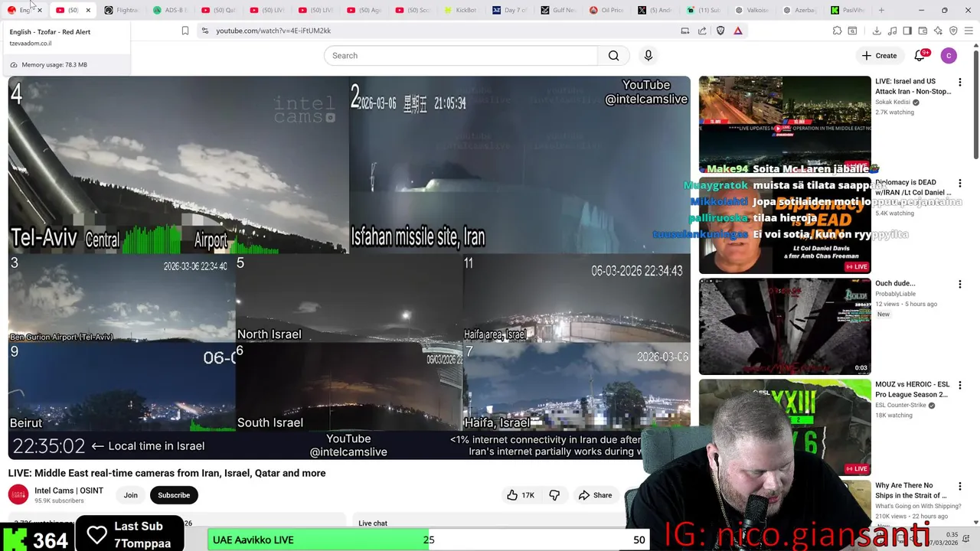Switch to the Oil Price tab
Image resolution: width=980 pixels, height=551 pixels.
pos(606,10)
